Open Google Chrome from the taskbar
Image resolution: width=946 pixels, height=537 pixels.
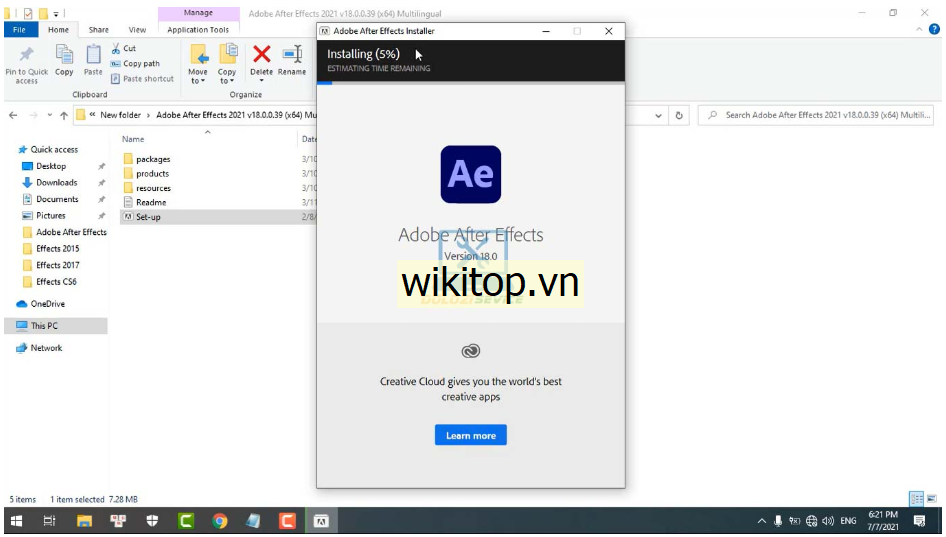[220, 521]
